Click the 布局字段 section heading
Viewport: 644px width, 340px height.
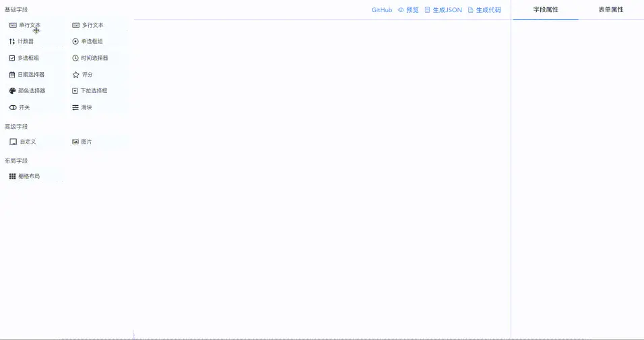(x=16, y=161)
